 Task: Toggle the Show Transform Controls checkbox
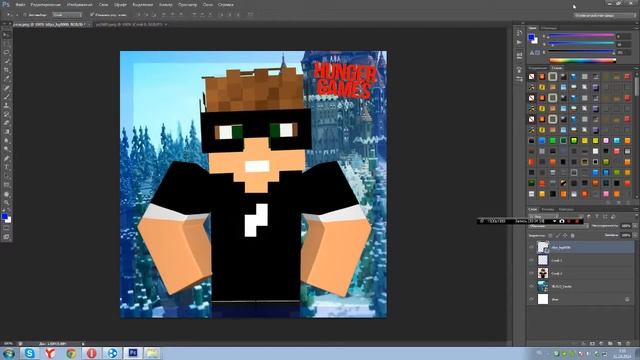pyautogui.click(x=92, y=15)
